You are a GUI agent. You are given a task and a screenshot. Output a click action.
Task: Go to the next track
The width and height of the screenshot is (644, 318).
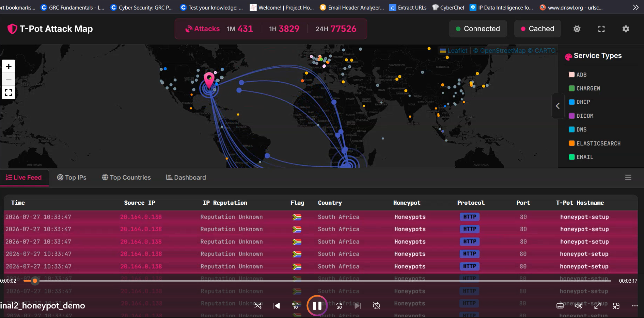357,306
